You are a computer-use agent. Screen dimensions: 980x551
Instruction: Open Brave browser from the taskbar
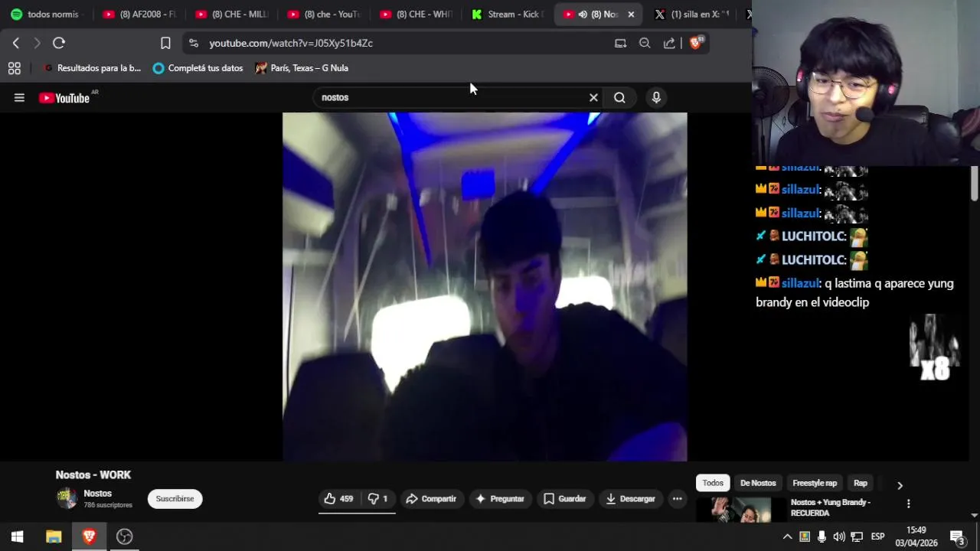[89, 536]
